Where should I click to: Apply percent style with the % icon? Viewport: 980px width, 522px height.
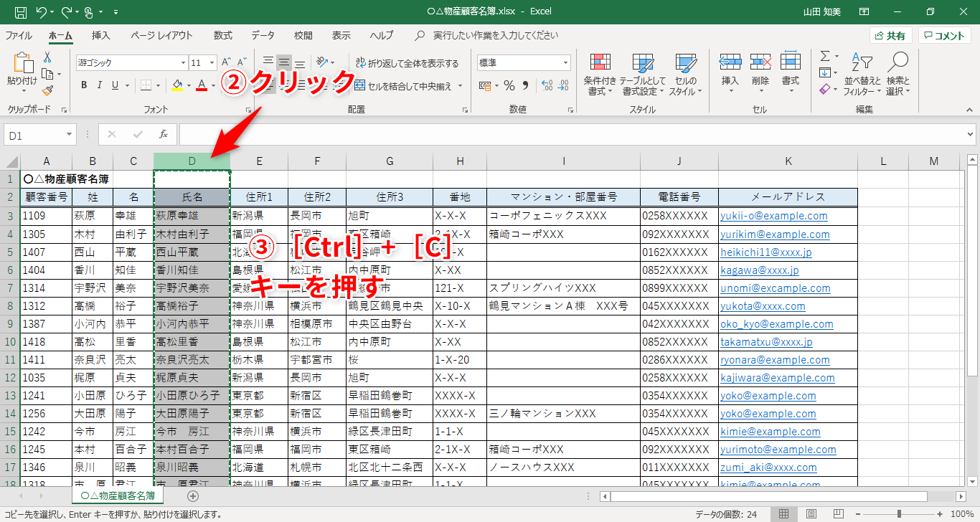pos(509,86)
